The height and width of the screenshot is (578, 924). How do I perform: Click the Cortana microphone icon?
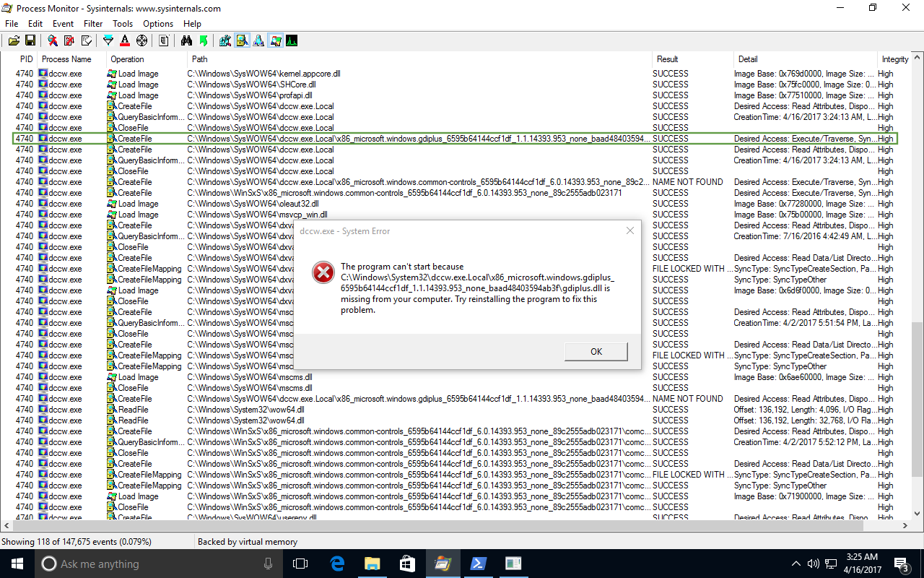coord(269,564)
